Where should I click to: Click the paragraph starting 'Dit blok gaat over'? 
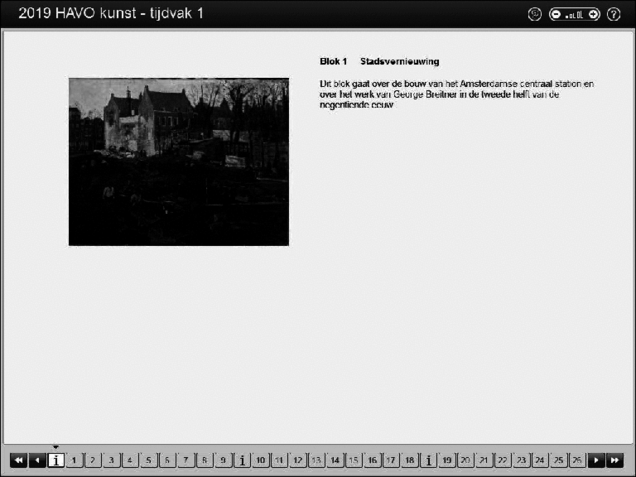pos(457,94)
